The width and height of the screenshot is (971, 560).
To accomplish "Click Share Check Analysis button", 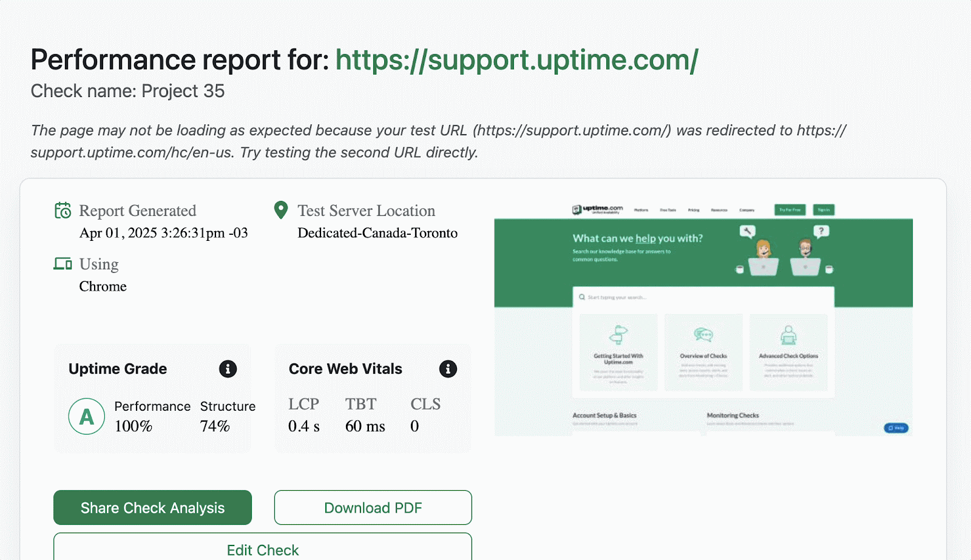I will point(152,507).
